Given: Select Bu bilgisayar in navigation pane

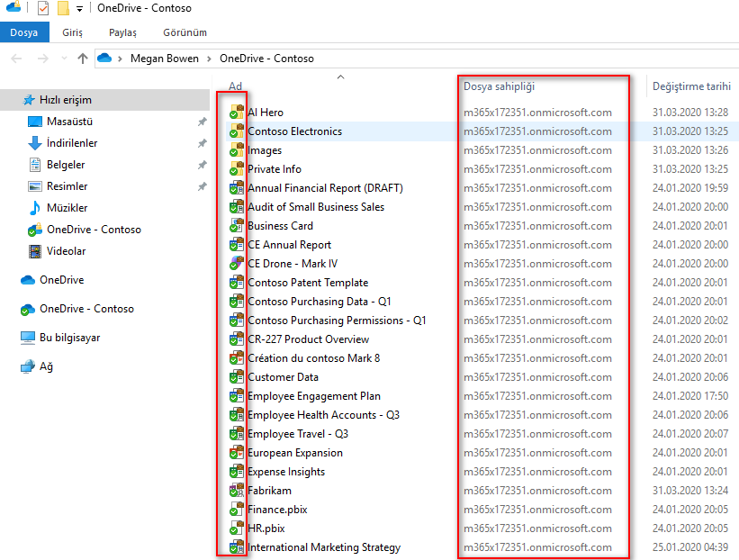Looking at the screenshot, I should 69,338.
